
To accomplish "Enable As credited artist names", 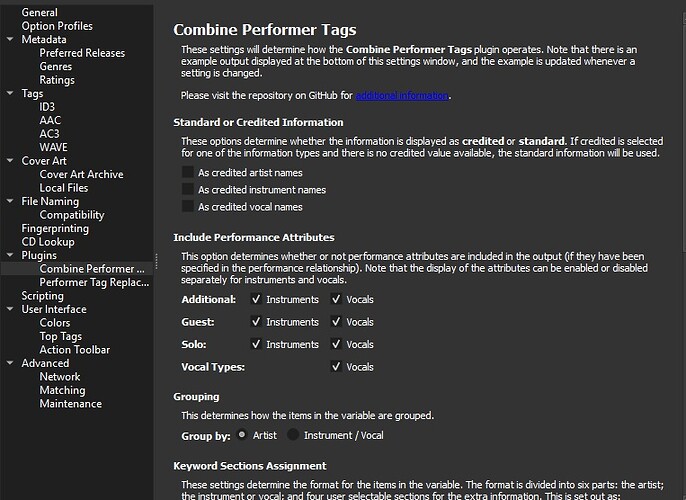I will pyautogui.click(x=188, y=172).
